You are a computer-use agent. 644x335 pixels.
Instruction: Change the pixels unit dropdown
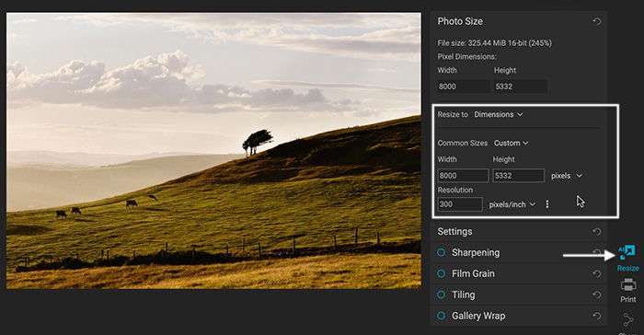567,176
